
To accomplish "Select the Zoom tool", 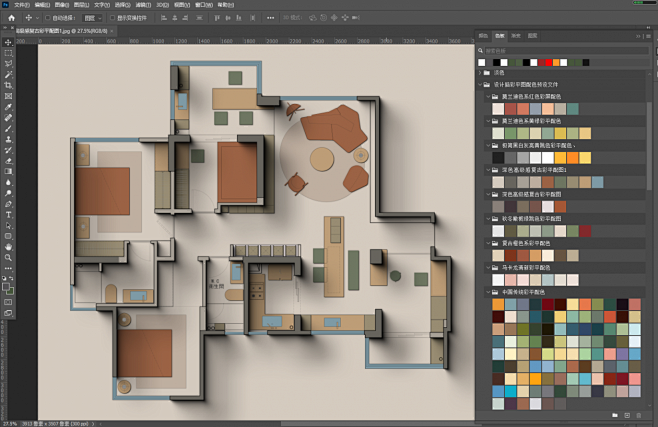I will [8, 258].
